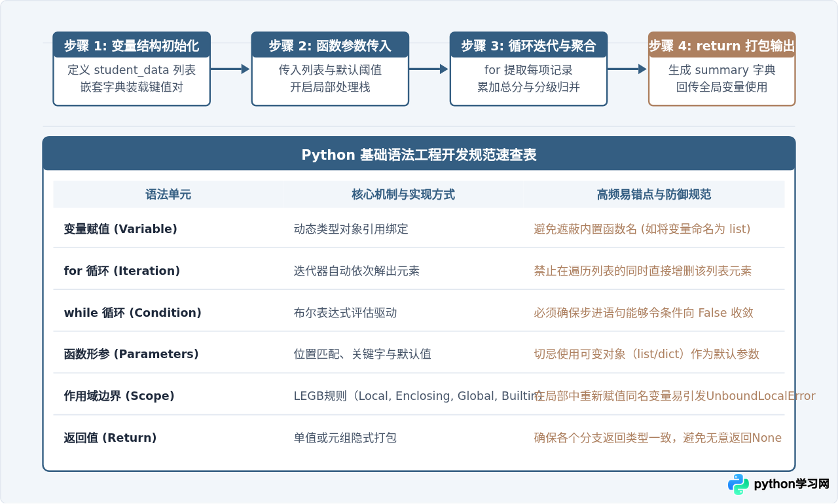Select the for 循环 (Iteration) row label
This screenshot has height=504, width=838.
coord(122,271)
